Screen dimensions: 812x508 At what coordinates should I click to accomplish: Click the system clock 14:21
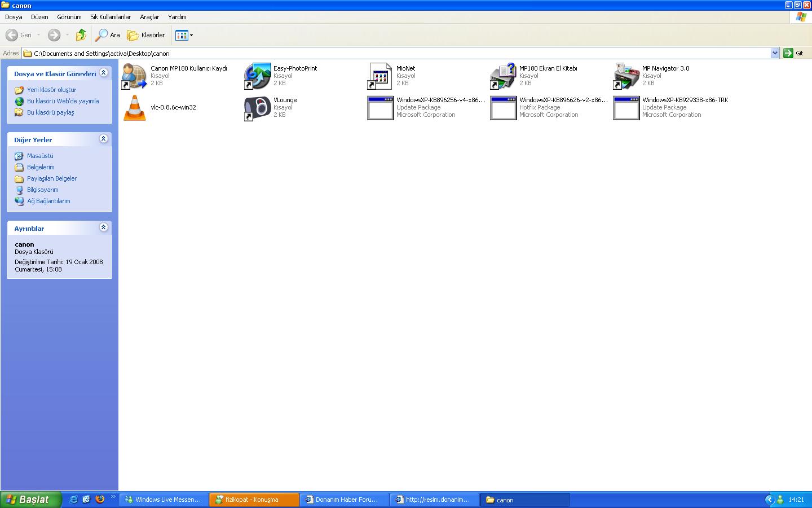[796, 500]
